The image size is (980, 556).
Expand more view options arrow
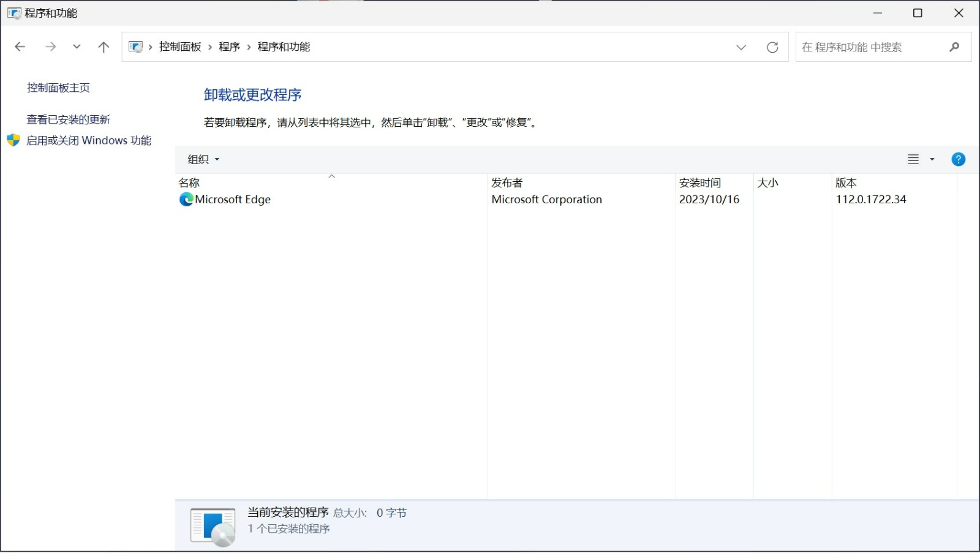click(932, 159)
